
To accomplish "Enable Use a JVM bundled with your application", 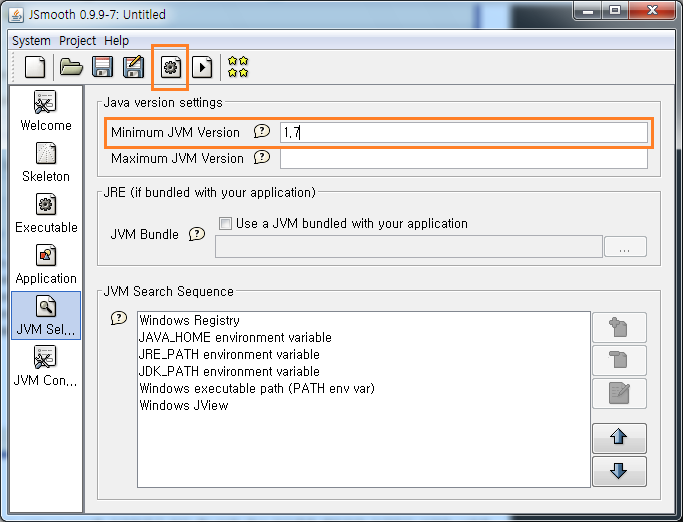I will 225,224.
